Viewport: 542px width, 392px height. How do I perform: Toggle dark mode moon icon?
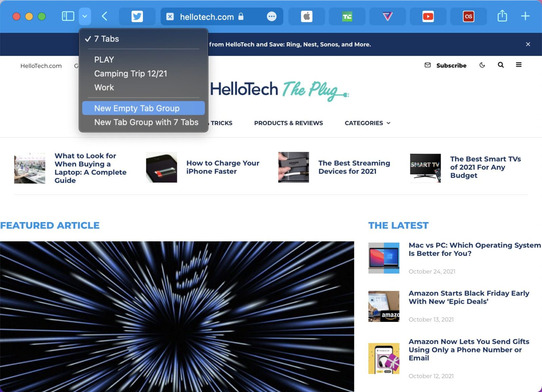(x=482, y=65)
